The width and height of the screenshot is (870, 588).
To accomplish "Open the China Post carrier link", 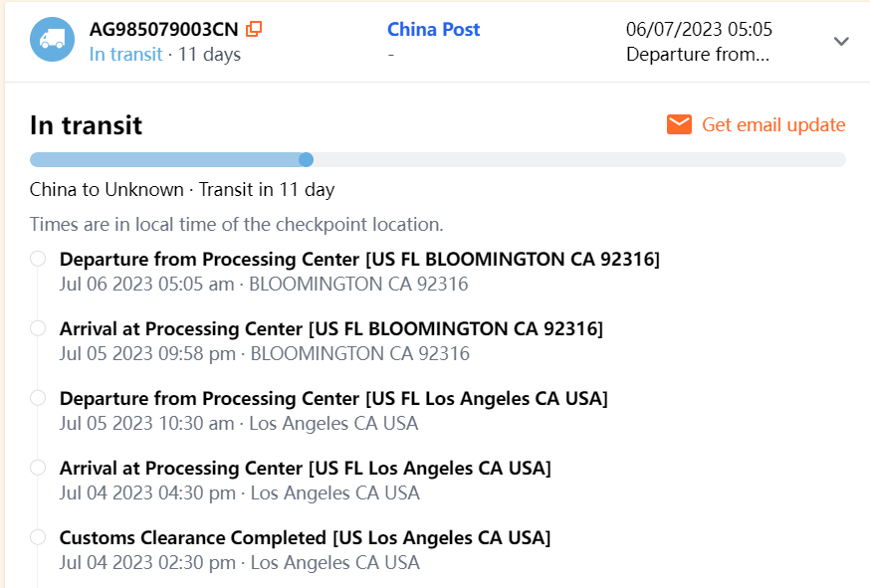I will [x=433, y=30].
